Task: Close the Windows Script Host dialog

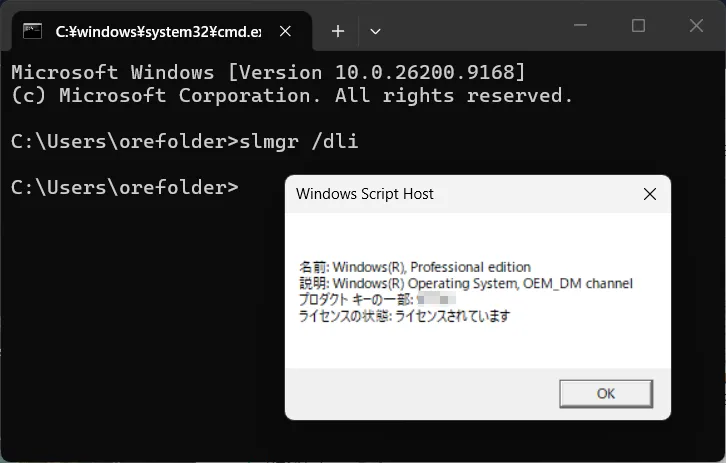Action: 650,194
